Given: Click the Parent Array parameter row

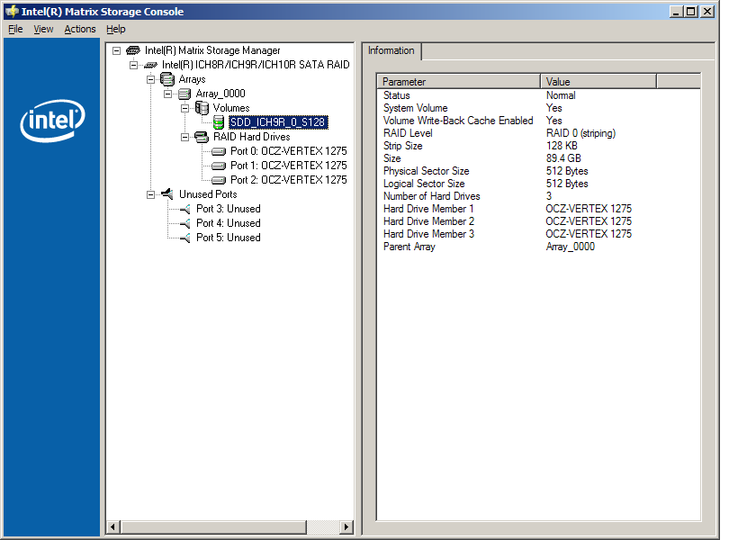Looking at the screenshot, I should (x=539, y=247).
